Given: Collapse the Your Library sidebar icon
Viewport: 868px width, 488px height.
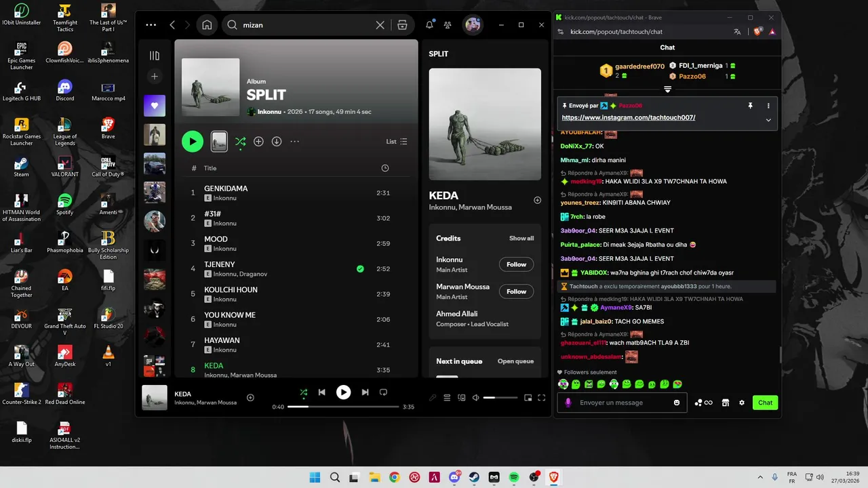Looking at the screenshot, I should coord(155,56).
